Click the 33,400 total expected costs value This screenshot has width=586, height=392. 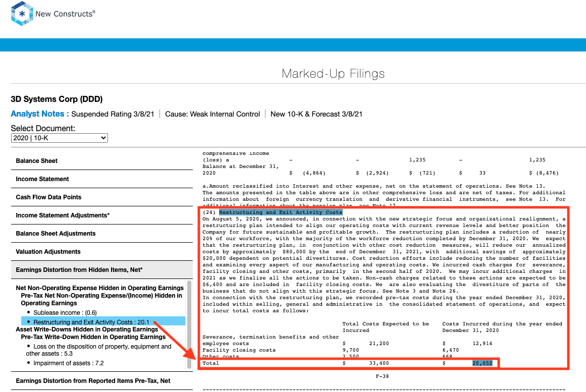[x=379, y=363]
